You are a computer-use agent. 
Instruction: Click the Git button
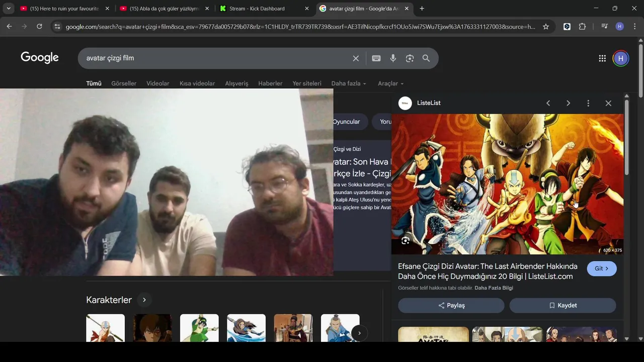(x=602, y=268)
